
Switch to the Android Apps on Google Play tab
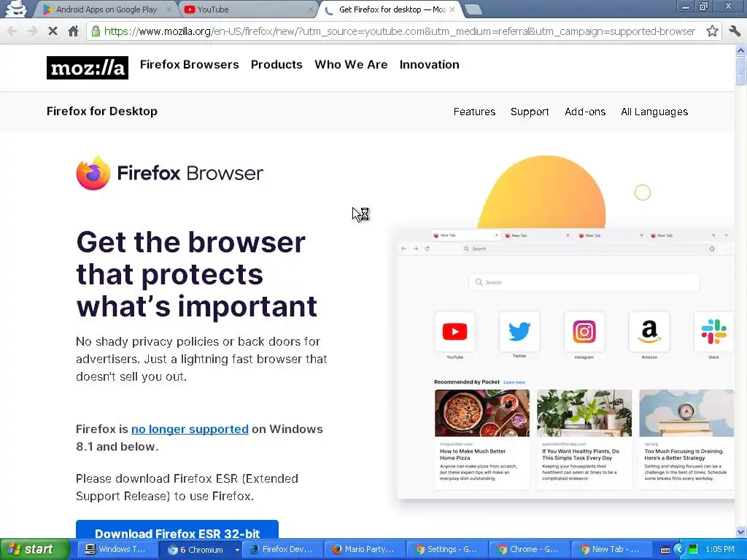click(x=106, y=9)
